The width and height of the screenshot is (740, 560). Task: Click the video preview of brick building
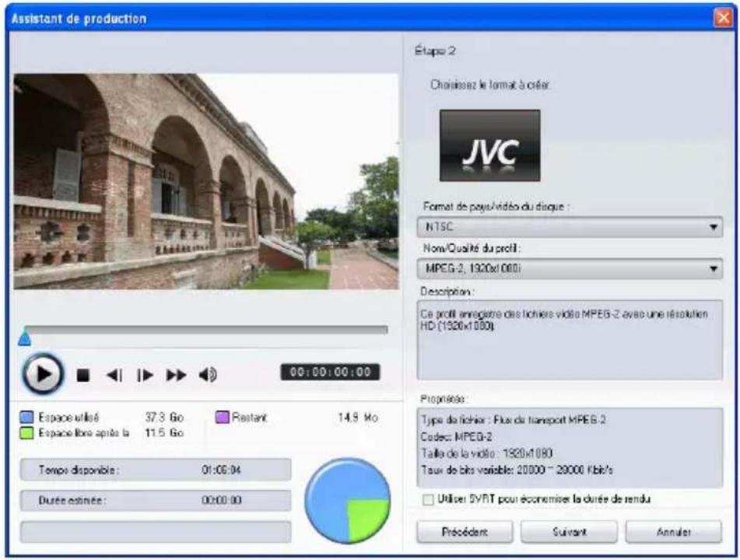pos(205,181)
